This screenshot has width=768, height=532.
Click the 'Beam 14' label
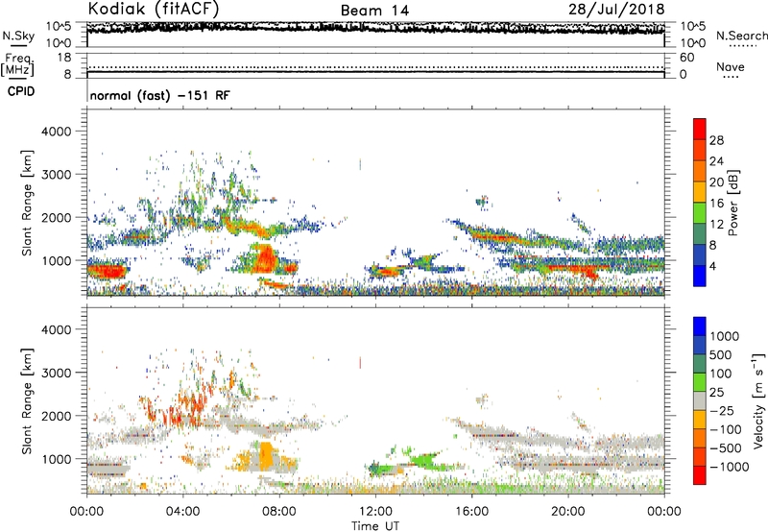click(374, 11)
